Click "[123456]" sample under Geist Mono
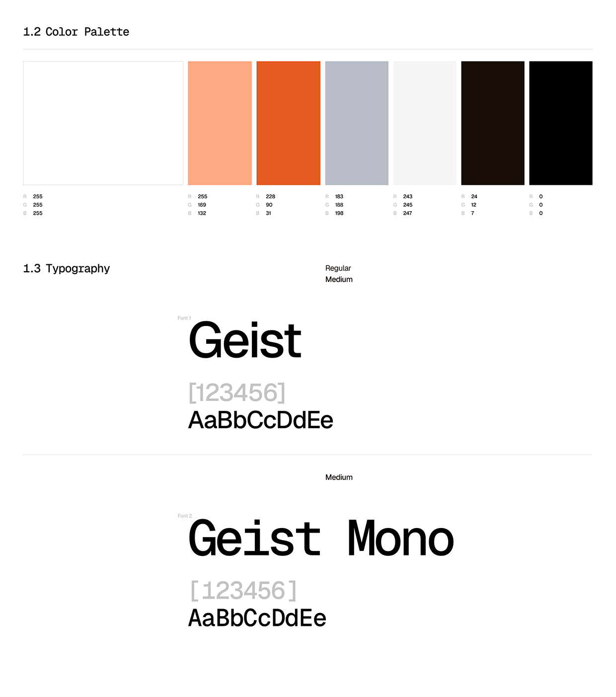Viewport: 616px width, 697px height. click(243, 591)
